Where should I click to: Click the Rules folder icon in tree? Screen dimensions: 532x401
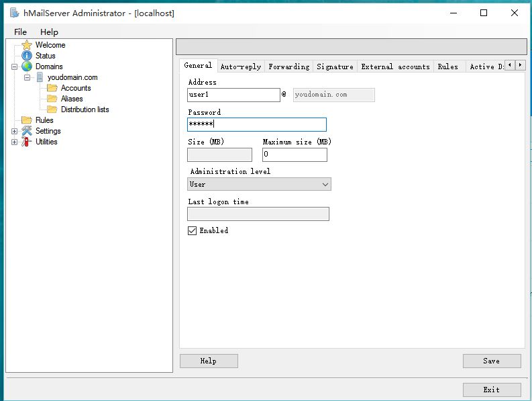[x=26, y=120]
